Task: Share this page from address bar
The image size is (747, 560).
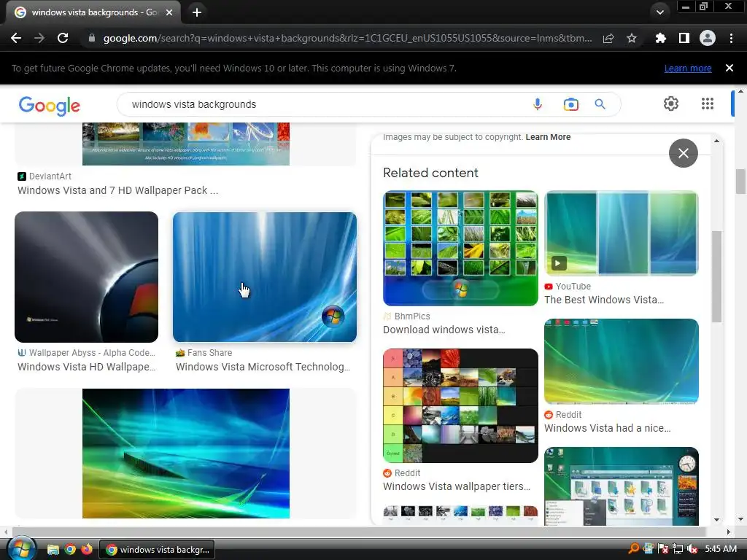Action: click(x=608, y=38)
